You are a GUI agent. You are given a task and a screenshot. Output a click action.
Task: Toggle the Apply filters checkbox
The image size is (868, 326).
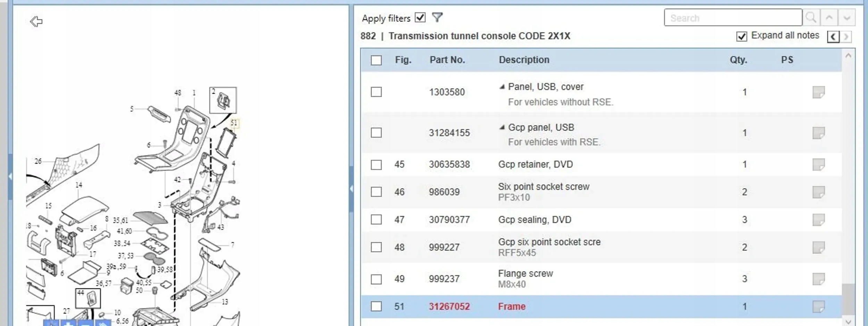pyautogui.click(x=420, y=17)
